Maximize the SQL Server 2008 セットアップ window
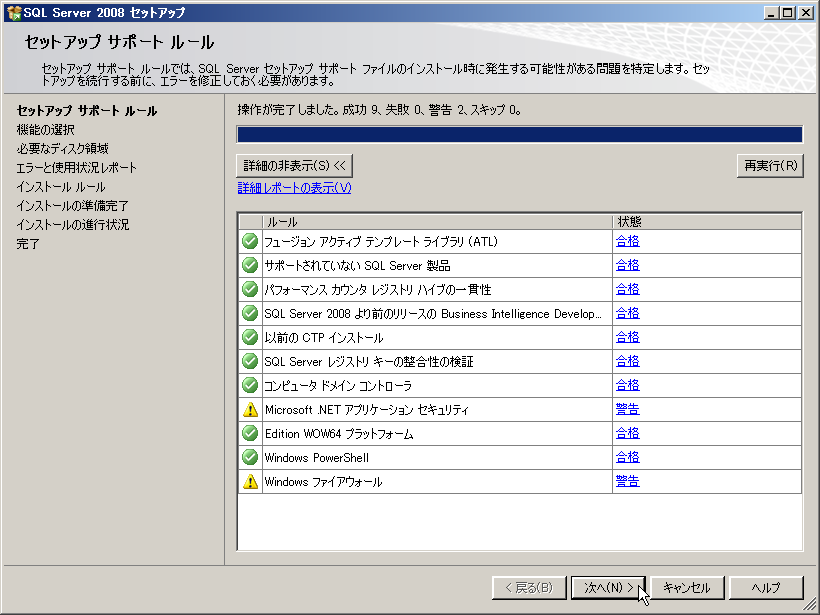 (788, 13)
